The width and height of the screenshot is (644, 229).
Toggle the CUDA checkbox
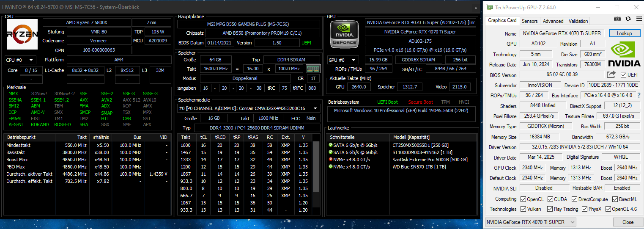pos(551,199)
